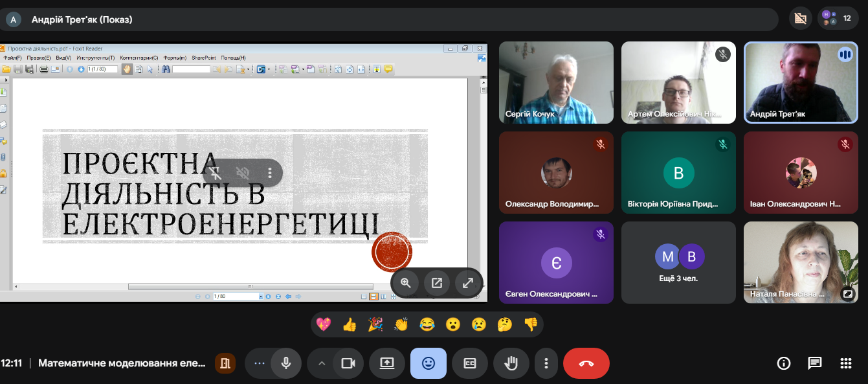This screenshot has width=868, height=384.
Task: Open meeting details info icon
Action: click(x=783, y=363)
